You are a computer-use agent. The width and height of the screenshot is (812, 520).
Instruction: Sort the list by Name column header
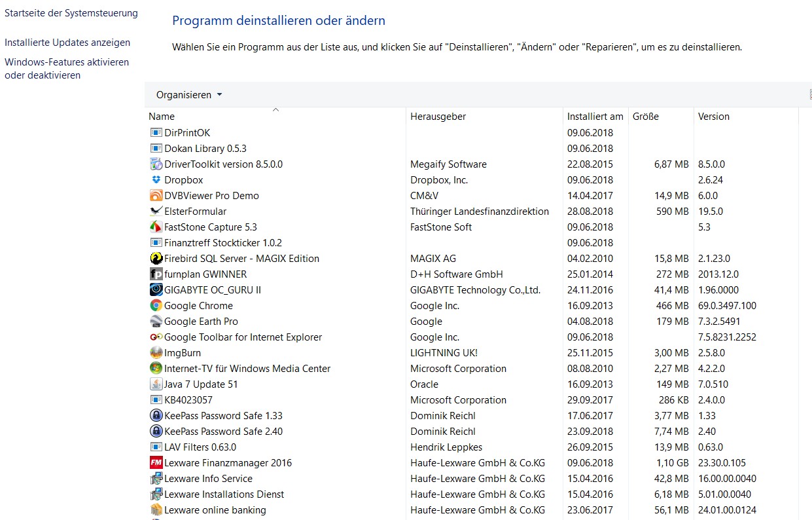pos(162,117)
